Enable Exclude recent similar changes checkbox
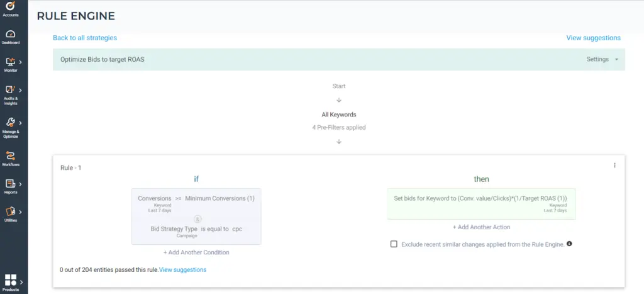 pos(394,244)
